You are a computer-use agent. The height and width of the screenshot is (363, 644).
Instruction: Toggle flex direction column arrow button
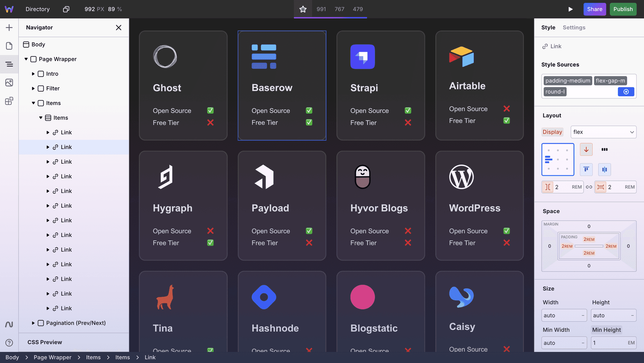coord(586,149)
